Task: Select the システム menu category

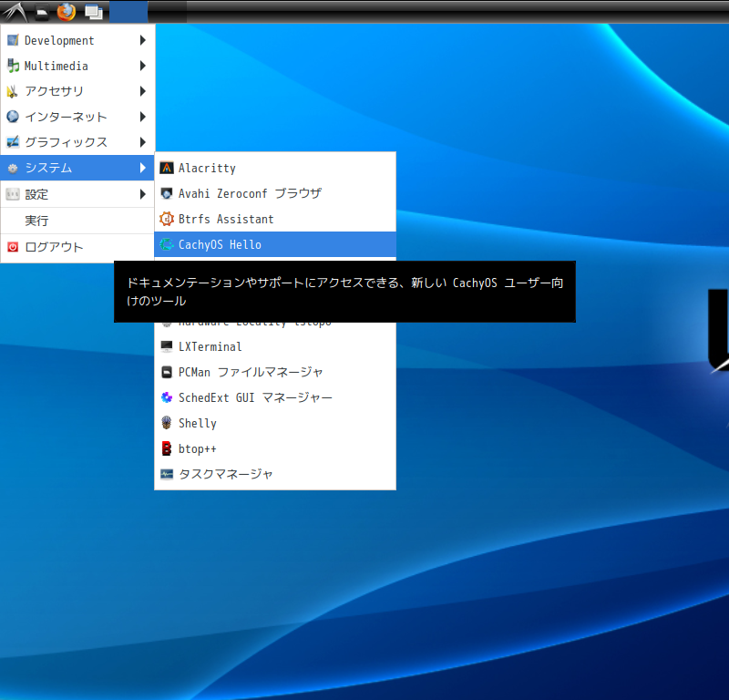Action: (77, 168)
